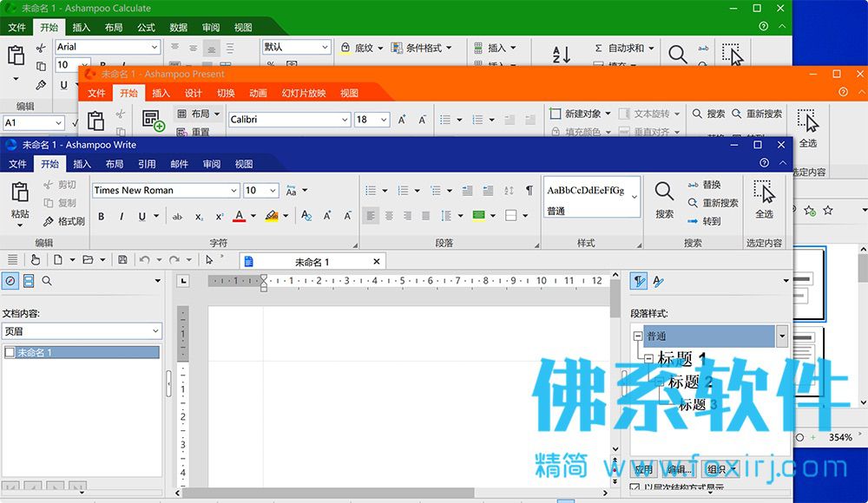Save the document from Write's quick toolbar

click(x=123, y=259)
